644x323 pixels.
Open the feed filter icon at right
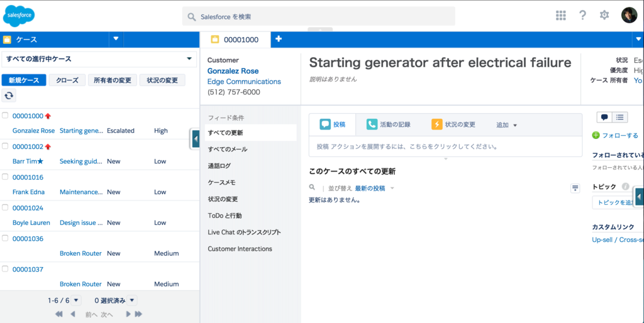pyautogui.click(x=575, y=189)
